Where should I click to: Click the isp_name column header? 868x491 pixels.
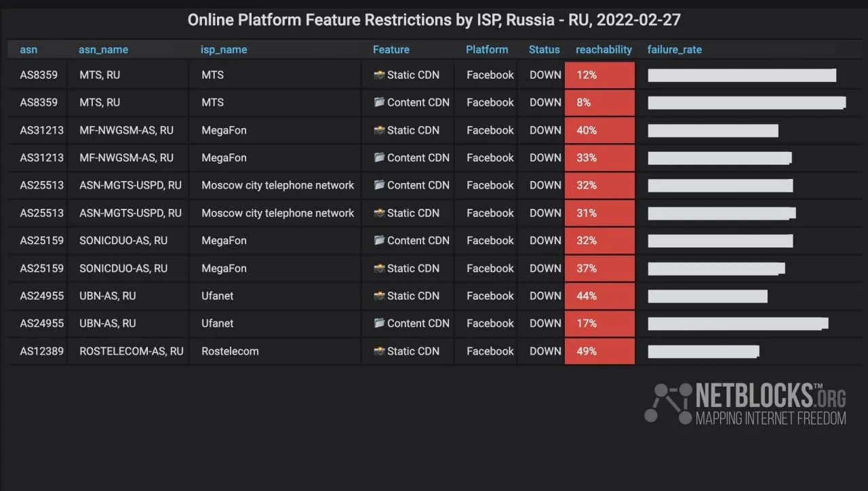pos(224,50)
